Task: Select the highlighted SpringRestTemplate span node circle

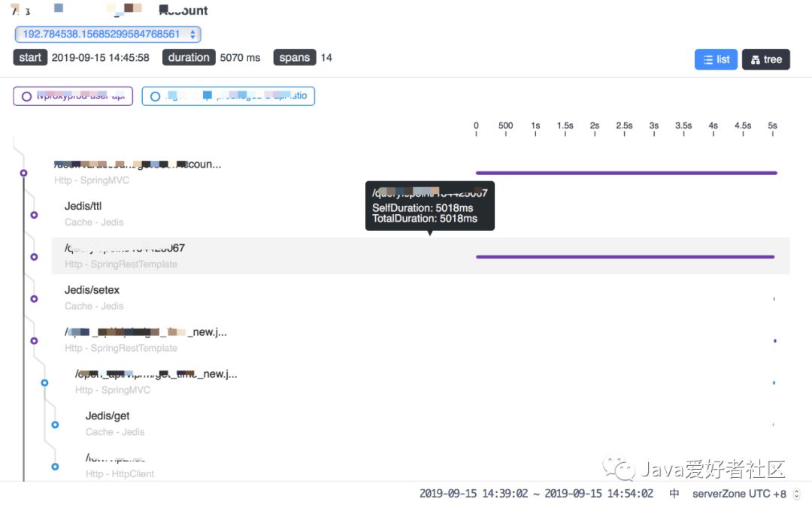Action: click(34, 257)
